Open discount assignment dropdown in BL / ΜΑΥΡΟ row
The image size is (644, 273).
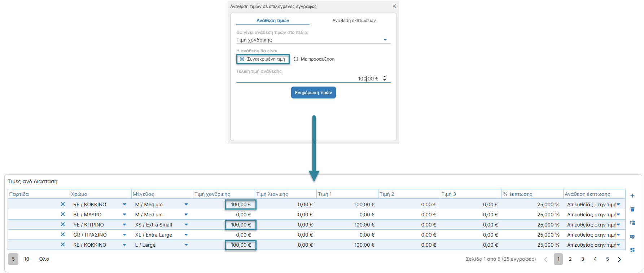(618, 215)
